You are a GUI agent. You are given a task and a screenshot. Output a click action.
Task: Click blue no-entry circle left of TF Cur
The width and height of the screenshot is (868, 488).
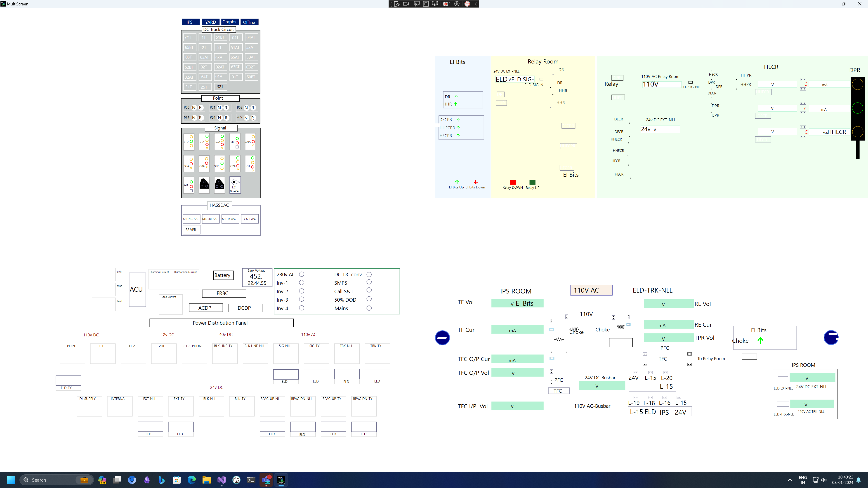coord(442,338)
